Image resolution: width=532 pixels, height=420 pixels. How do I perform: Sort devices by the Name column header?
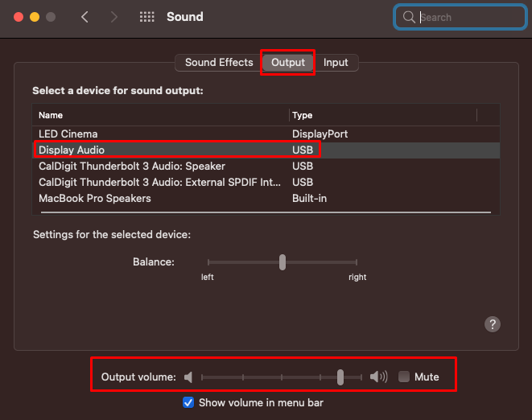pyautogui.click(x=161, y=115)
